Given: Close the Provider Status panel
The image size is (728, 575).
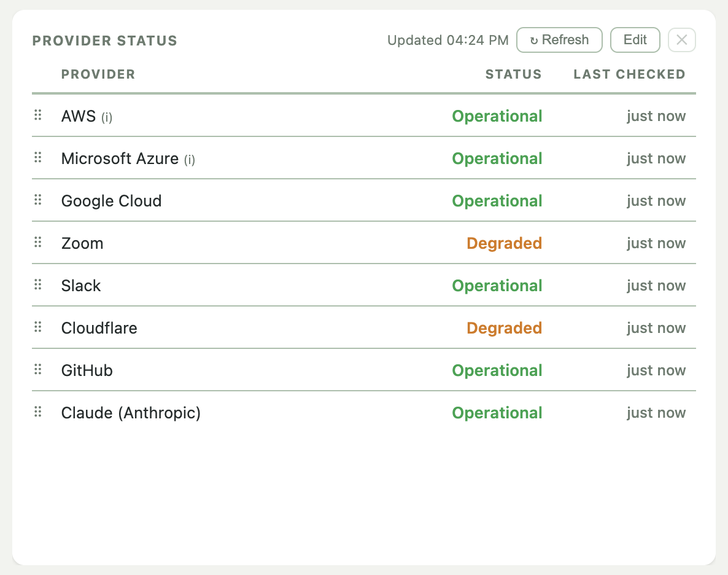Looking at the screenshot, I should (681, 40).
